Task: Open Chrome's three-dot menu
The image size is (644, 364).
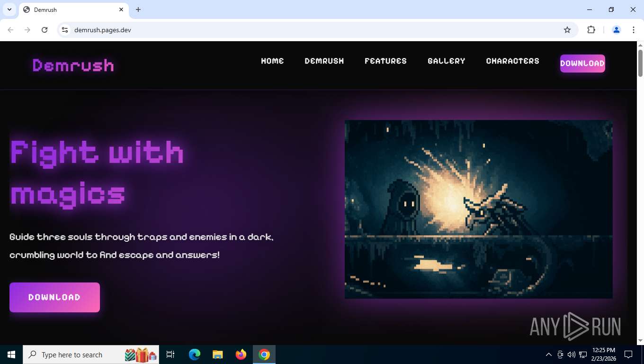Action: point(634,30)
